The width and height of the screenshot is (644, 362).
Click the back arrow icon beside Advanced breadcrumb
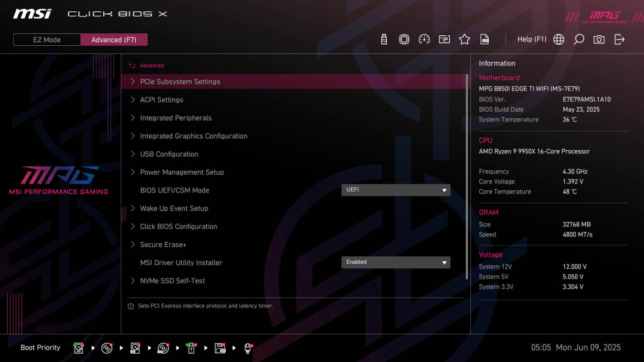pos(132,65)
